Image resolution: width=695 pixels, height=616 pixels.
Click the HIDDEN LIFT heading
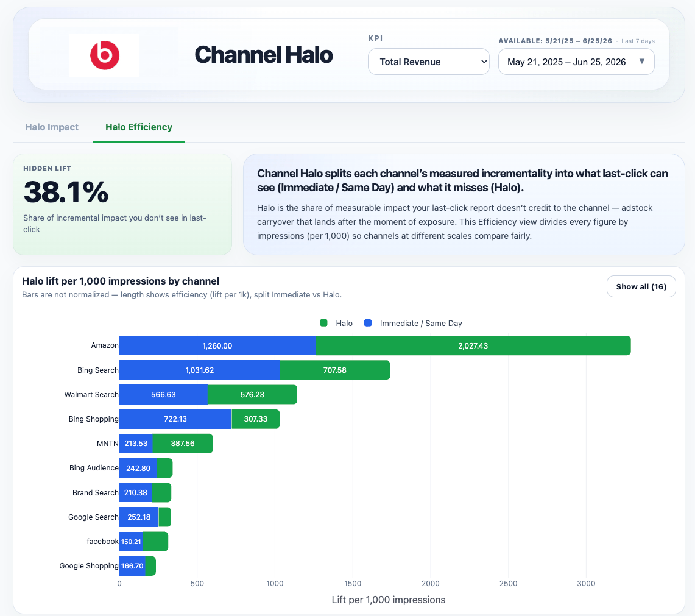click(x=47, y=168)
